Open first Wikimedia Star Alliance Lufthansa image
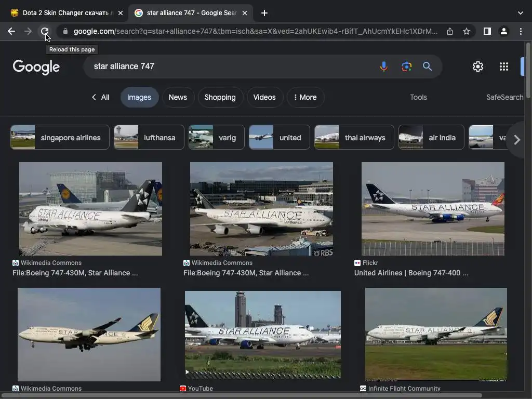 coord(90,209)
